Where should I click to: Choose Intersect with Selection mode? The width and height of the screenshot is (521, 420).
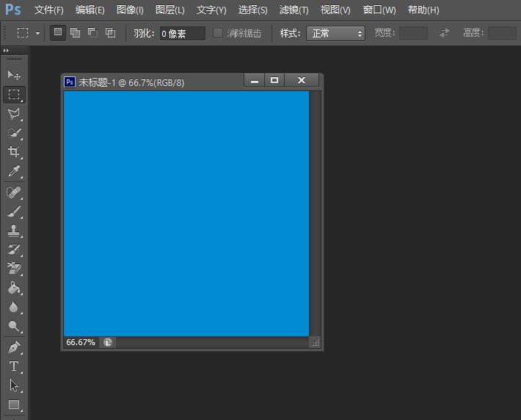[110, 32]
